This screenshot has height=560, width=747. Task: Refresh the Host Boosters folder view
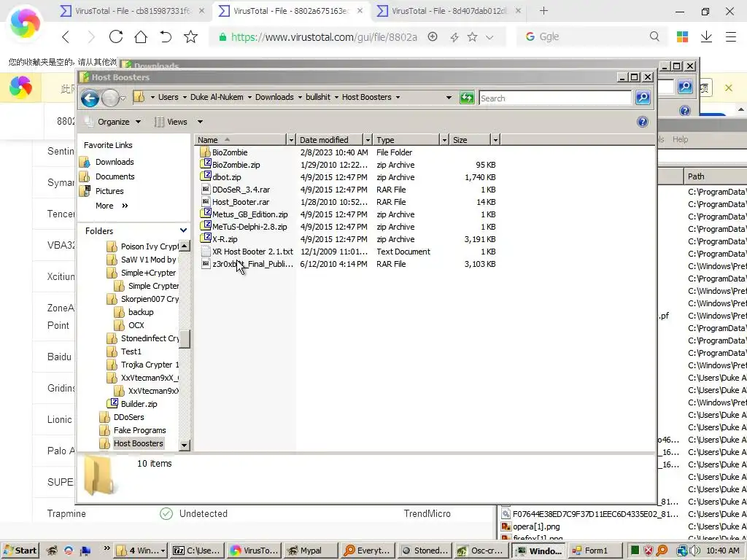click(x=467, y=98)
